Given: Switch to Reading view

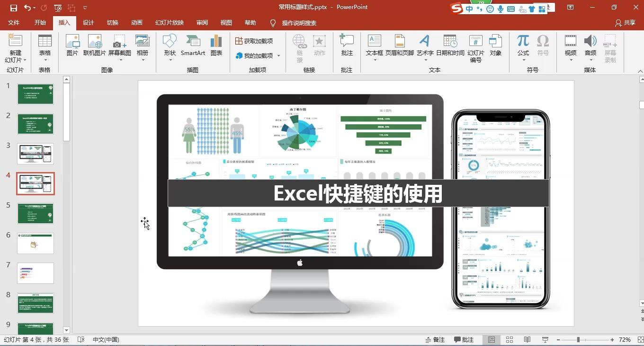Looking at the screenshot, I should [x=527, y=340].
